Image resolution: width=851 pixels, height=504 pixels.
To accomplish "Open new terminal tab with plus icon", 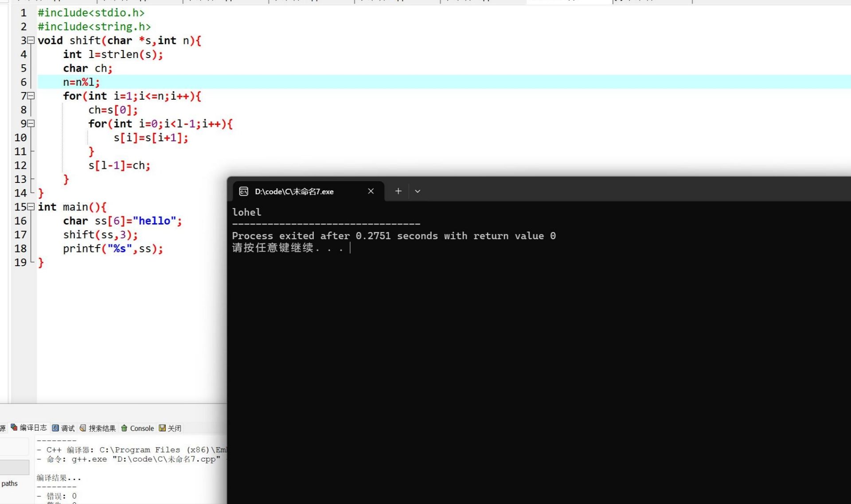I will point(398,191).
